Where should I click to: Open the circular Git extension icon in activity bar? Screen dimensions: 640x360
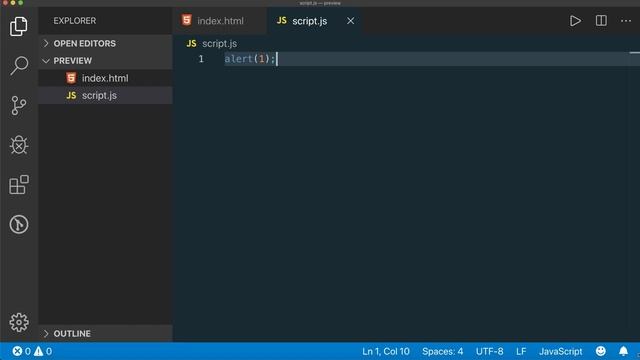[19, 224]
